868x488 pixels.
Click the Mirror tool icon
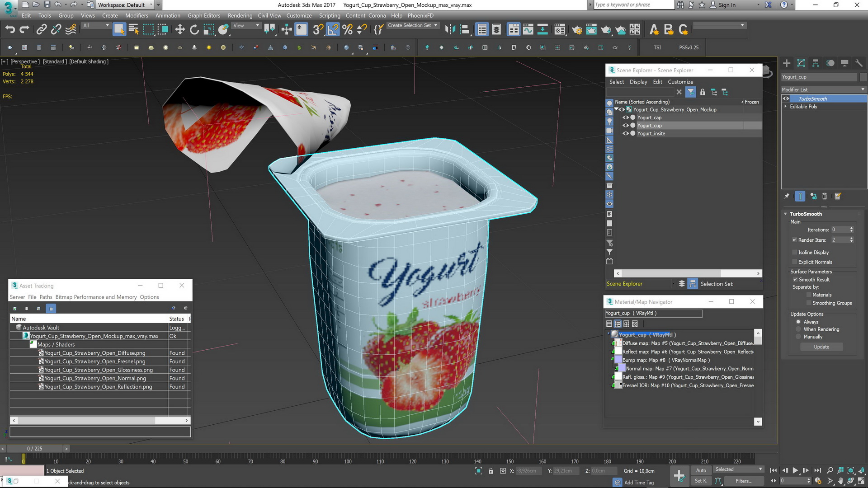coord(450,30)
